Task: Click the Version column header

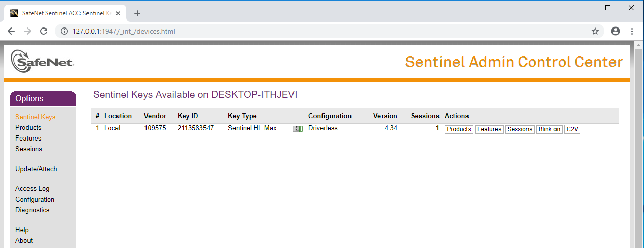Action: point(385,116)
